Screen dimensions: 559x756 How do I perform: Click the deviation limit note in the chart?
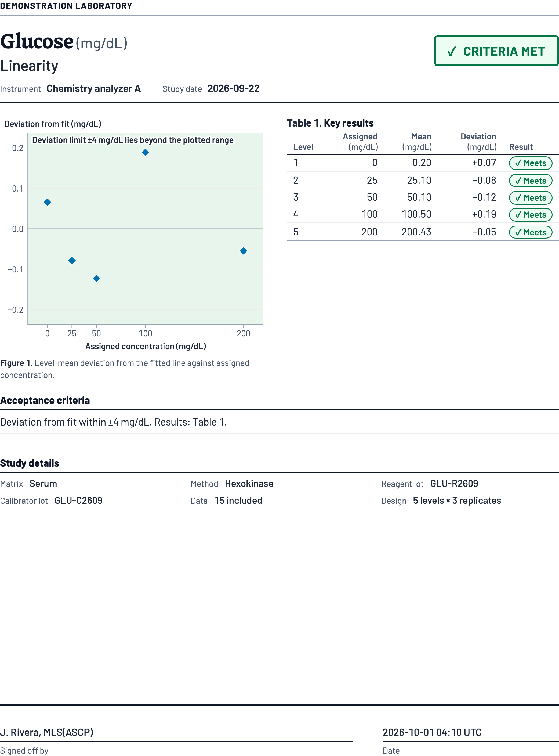click(133, 140)
